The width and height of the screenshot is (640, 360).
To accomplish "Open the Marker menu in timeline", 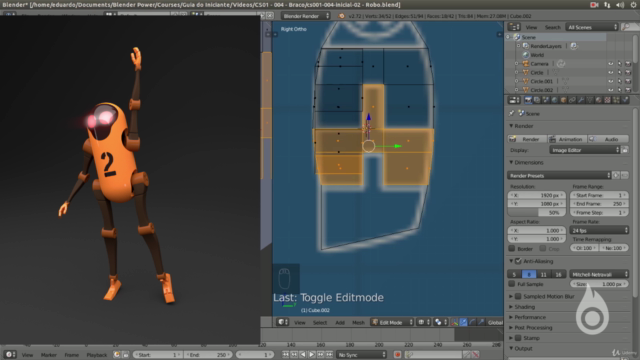I will coord(49,355).
